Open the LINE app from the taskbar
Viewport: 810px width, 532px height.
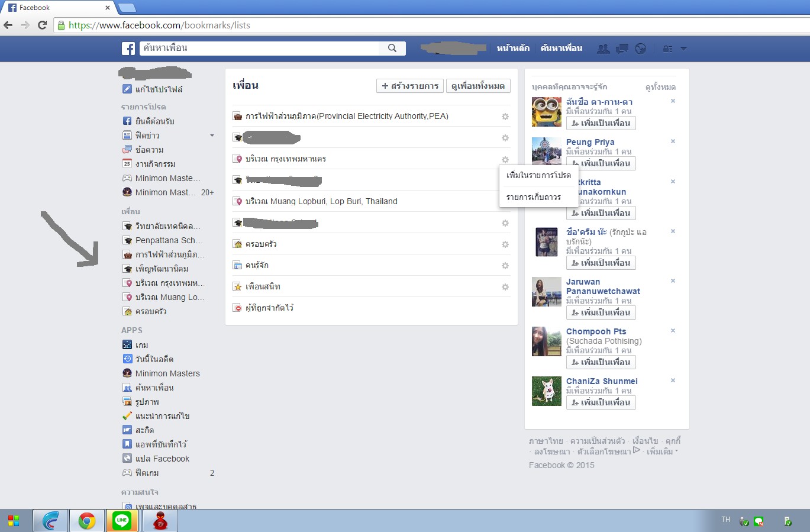click(x=122, y=521)
